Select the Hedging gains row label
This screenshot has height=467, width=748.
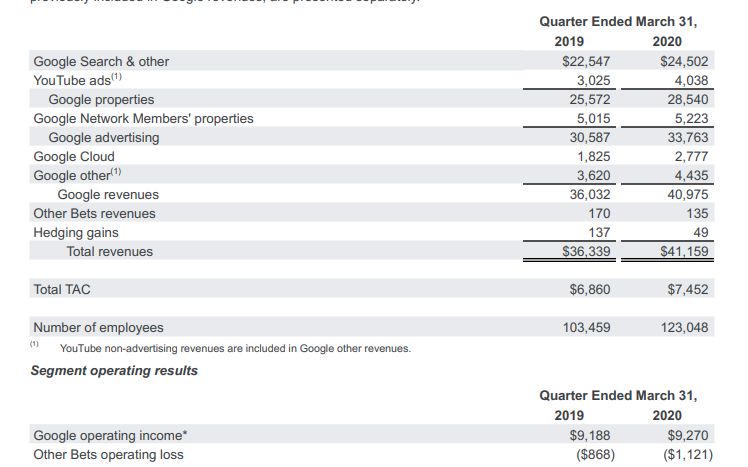(76, 232)
